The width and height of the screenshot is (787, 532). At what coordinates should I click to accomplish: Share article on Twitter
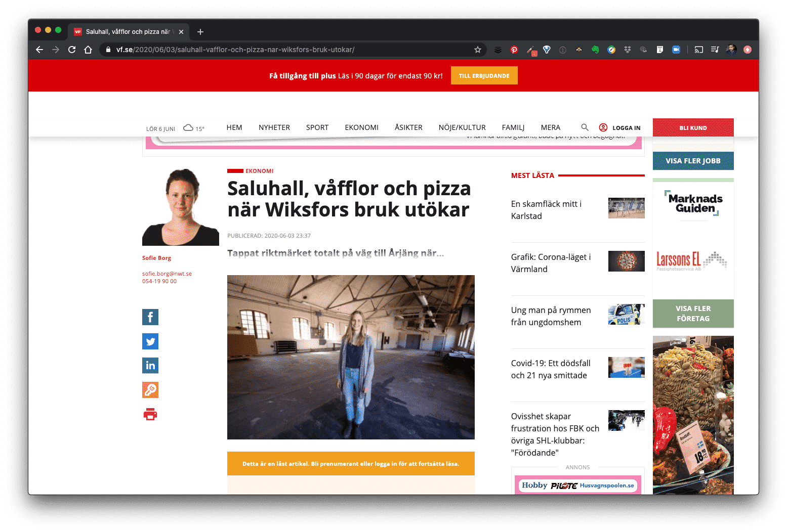[x=150, y=341]
